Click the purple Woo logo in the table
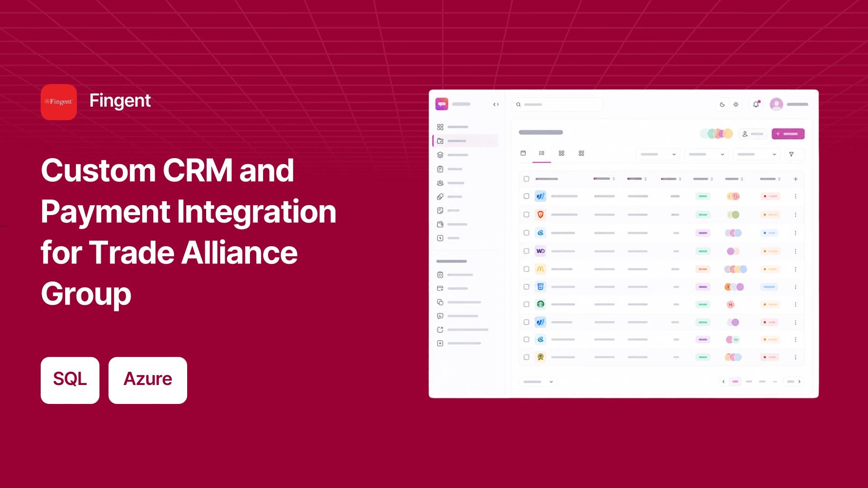The height and width of the screenshot is (488, 868). [x=540, y=251]
